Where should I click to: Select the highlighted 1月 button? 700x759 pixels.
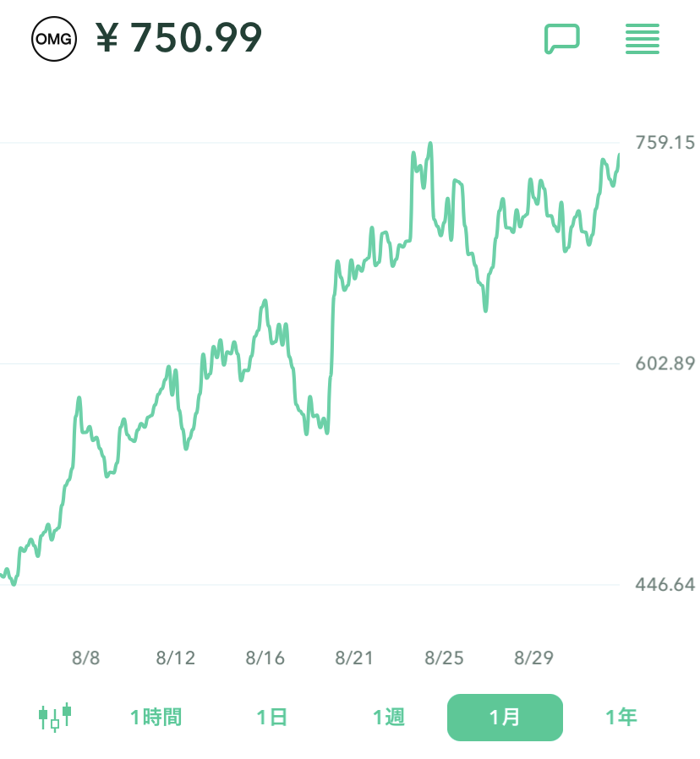click(505, 718)
